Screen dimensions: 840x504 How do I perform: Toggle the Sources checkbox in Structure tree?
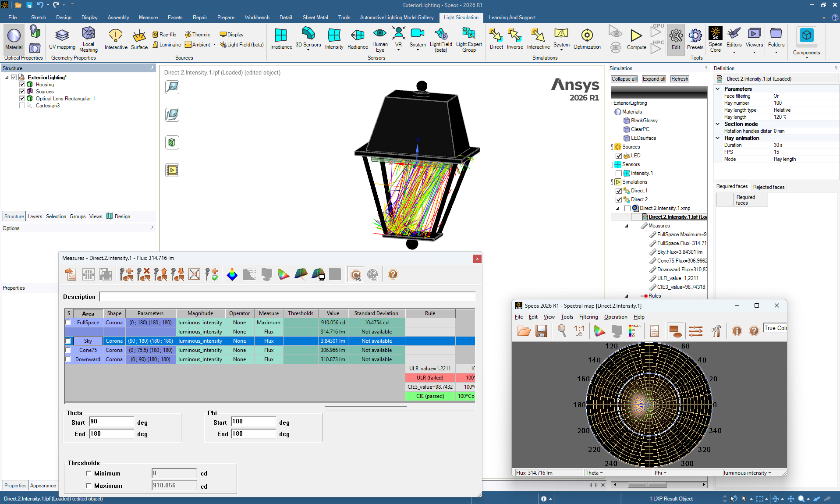pos(22,92)
